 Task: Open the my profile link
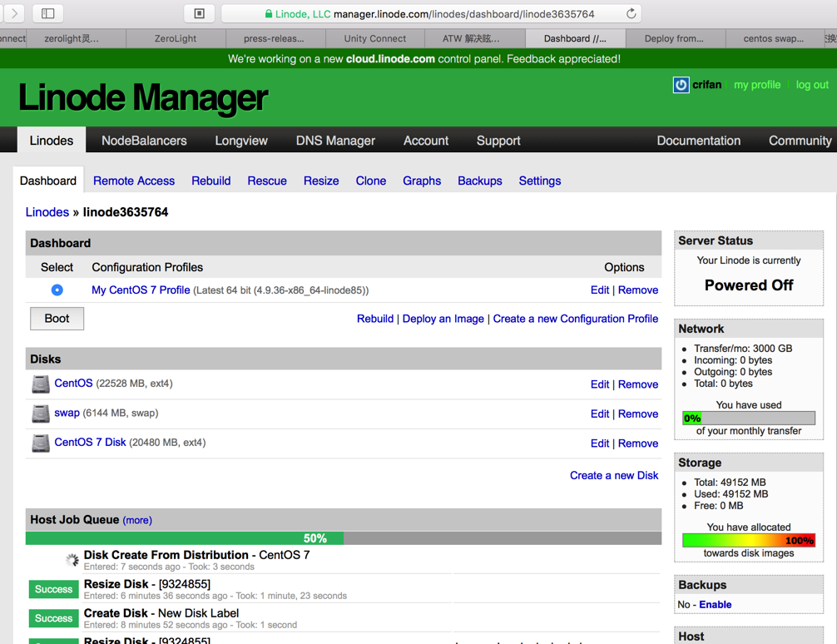pyautogui.click(x=757, y=85)
